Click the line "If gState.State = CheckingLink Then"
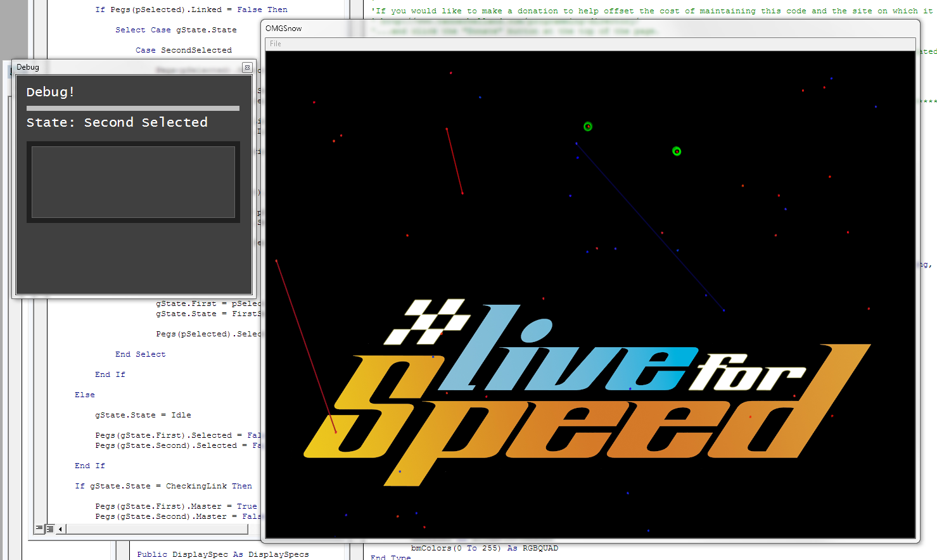Viewport: 937px width, 560px height. click(163, 486)
